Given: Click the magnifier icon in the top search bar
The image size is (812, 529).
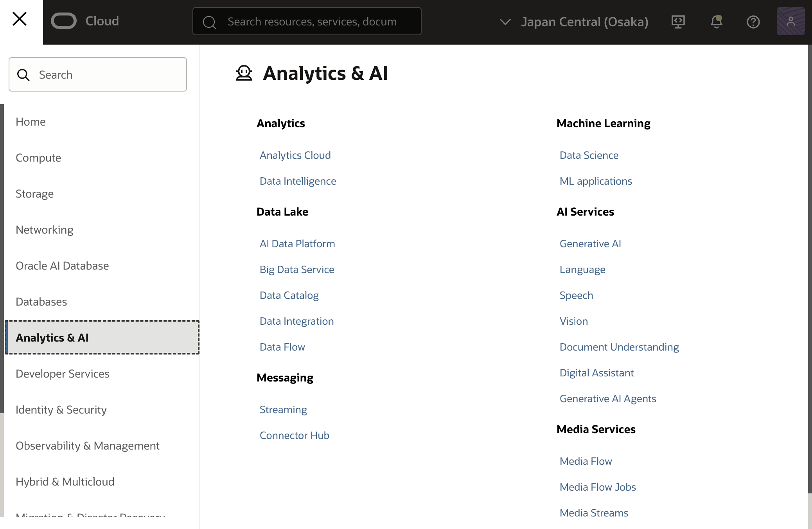Looking at the screenshot, I should pyautogui.click(x=209, y=22).
